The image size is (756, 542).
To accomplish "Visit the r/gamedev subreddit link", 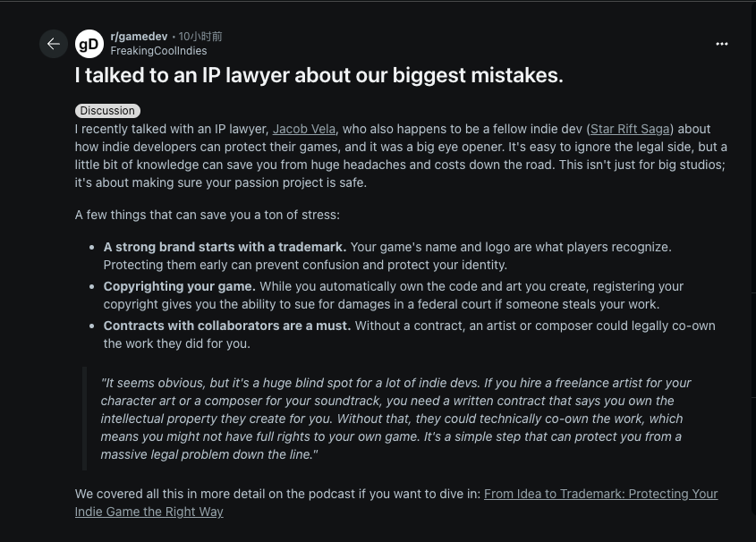I will tap(139, 37).
